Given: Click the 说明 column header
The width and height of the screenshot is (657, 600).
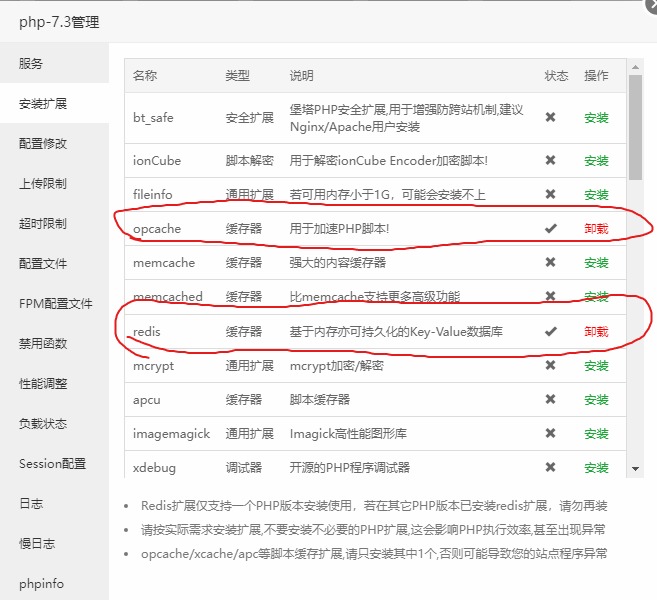Looking at the screenshot, I should [302, 75].
